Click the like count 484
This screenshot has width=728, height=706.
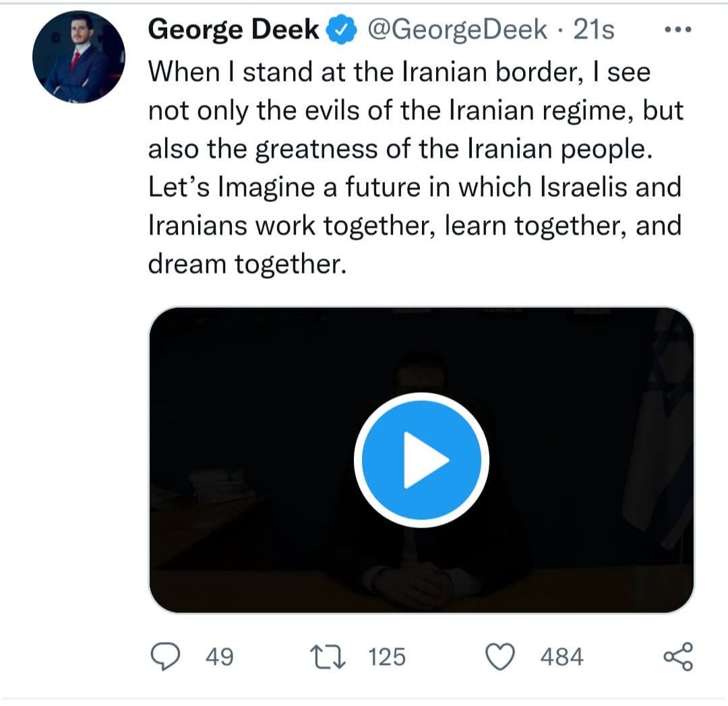562,656
